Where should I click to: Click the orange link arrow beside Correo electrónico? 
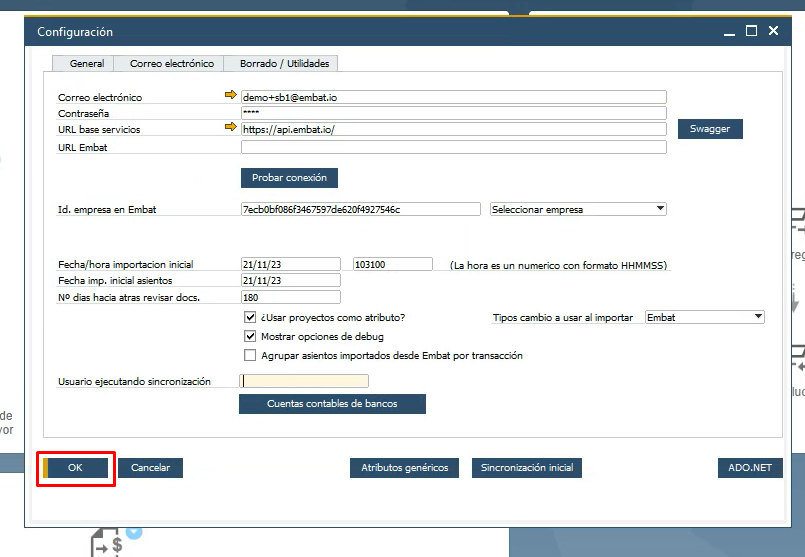click(x=232, y=97)
